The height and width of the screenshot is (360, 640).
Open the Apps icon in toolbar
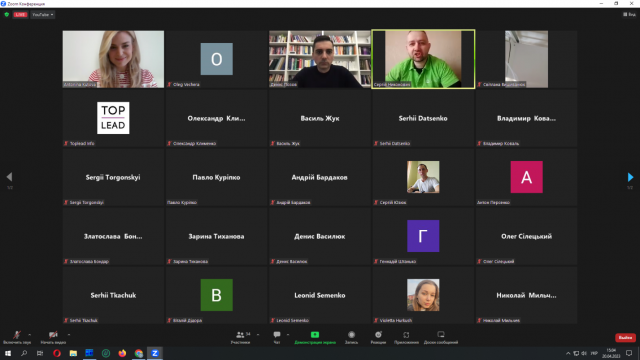(406, 337)
